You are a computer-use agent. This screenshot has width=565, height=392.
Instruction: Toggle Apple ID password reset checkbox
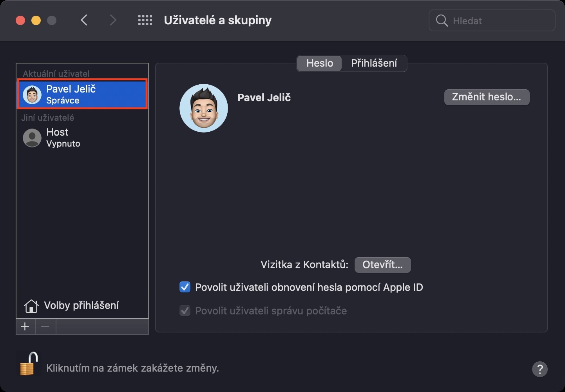185,287
